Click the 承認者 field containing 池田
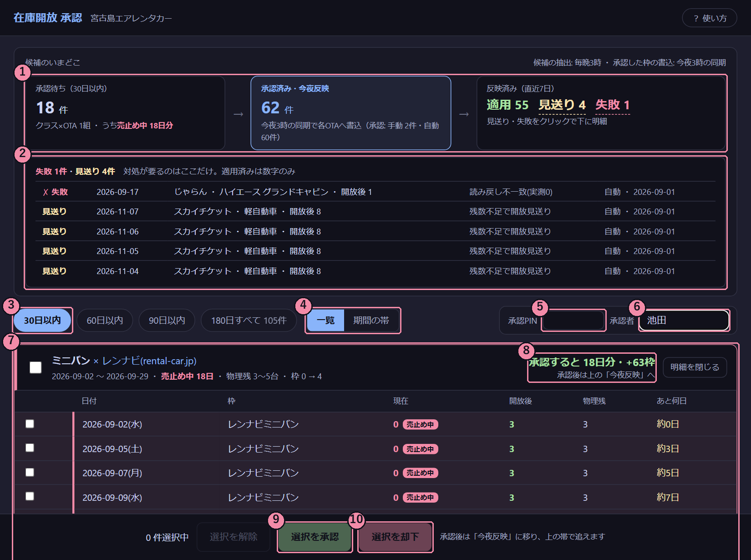Screen dimensions: 751x560 click(684, 321)
